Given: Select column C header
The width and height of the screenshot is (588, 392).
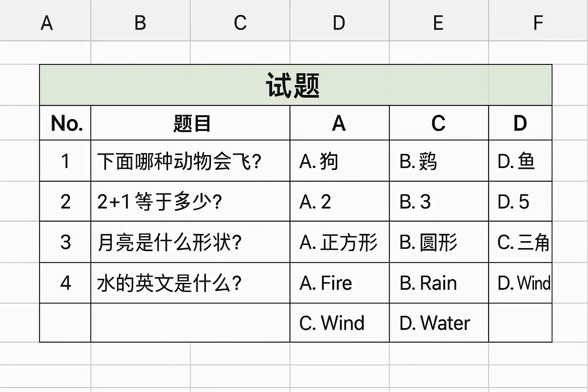Looking at the screenshot, I should click(x=240, y=20).
